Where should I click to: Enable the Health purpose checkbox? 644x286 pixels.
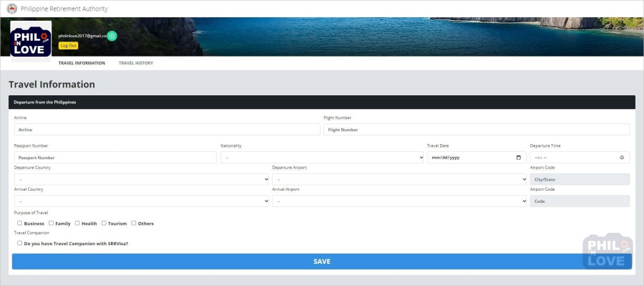click(x=77, y=223)
